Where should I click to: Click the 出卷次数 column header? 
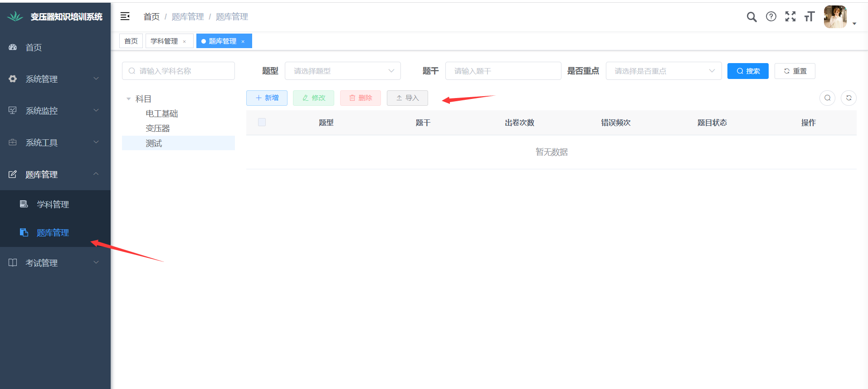click(x=519, y=123)
